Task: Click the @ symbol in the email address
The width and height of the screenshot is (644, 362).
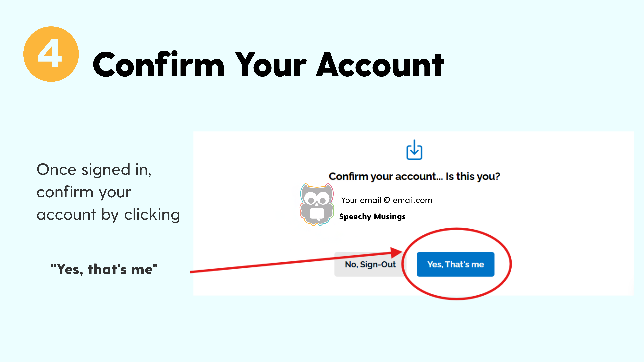Action: tap(387, 200)
